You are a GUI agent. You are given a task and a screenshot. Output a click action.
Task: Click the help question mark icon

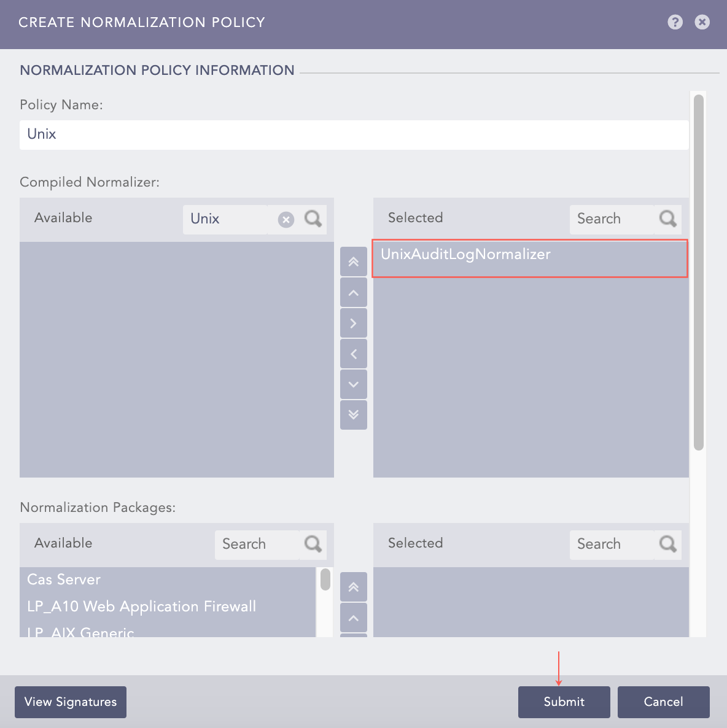coord(675,22)
